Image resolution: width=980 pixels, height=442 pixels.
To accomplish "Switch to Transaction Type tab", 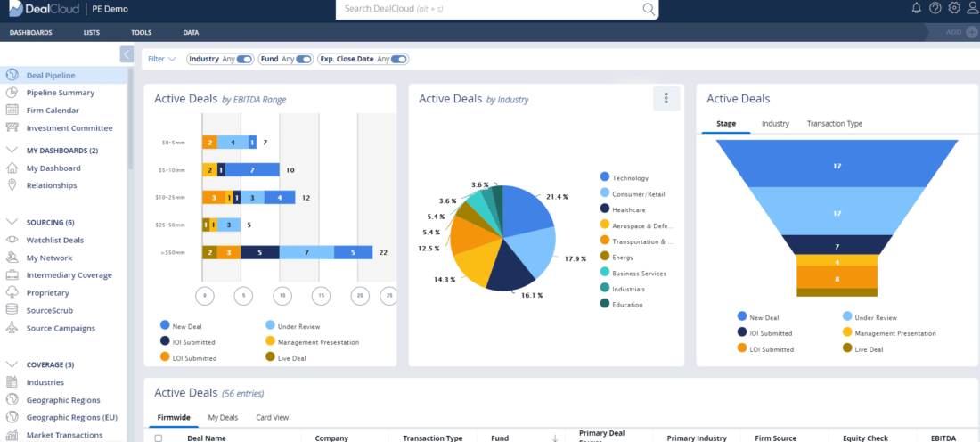I will point(834,124).
